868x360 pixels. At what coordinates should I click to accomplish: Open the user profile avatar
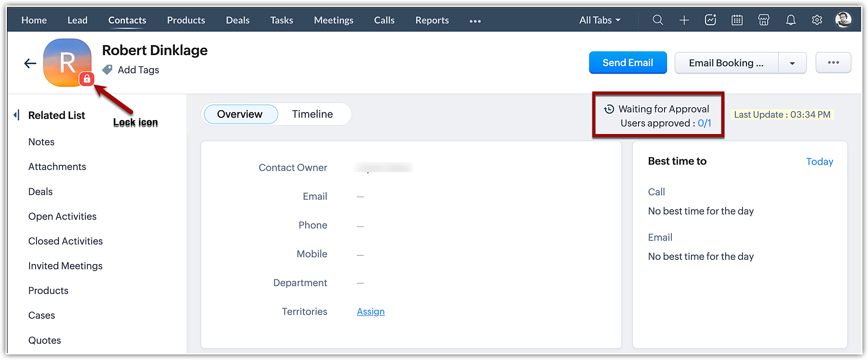[x=843, y=20]
